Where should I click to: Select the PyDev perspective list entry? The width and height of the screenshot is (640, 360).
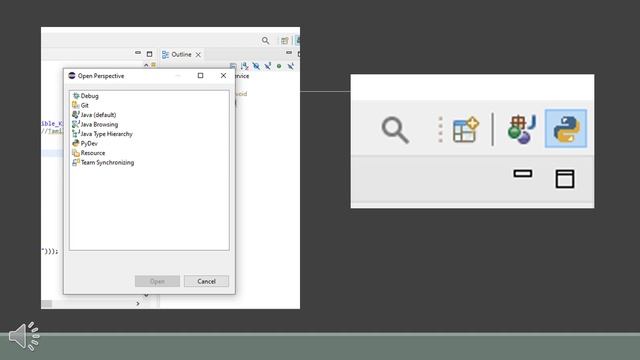(85, 143)
